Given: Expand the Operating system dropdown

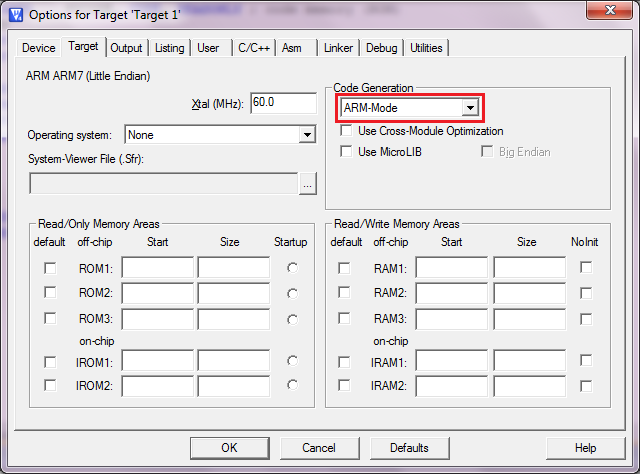Looking at the screenshot, I should tap(307, 135).
